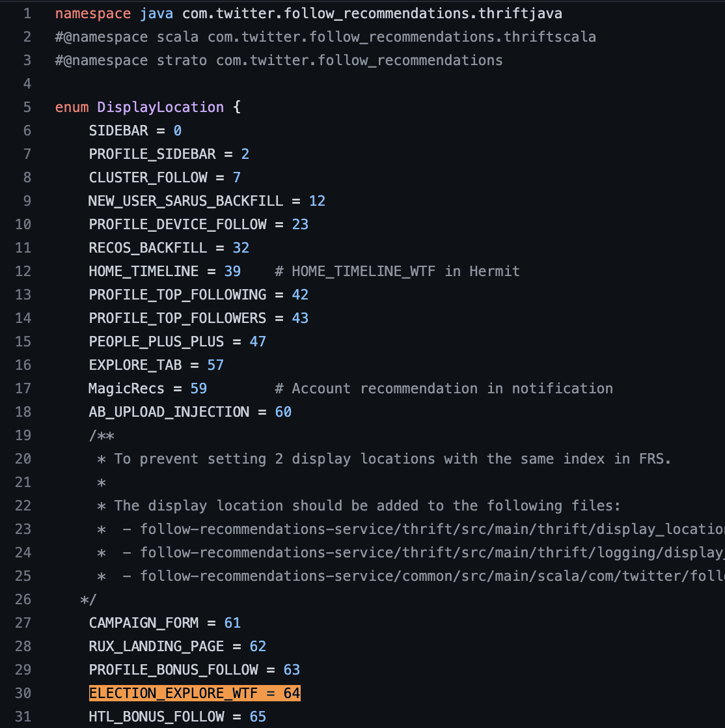Click the namespace keyword on first line
This screenshot has height=728, width=725.
click(93, 14)
